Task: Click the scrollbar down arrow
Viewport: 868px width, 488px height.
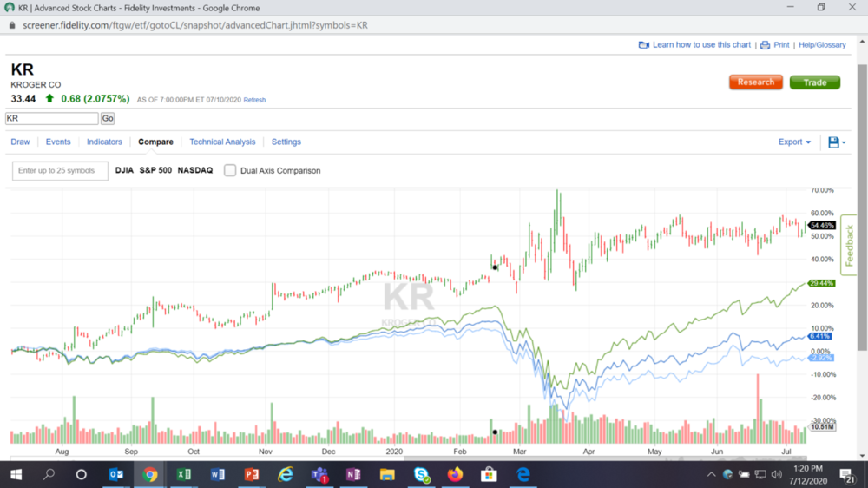Action: point(862,455)
